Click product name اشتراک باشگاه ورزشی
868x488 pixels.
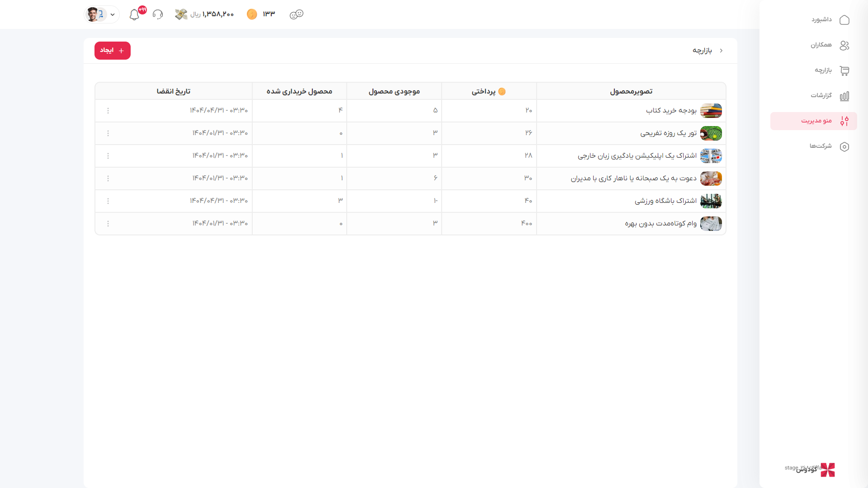pos(665,201)
